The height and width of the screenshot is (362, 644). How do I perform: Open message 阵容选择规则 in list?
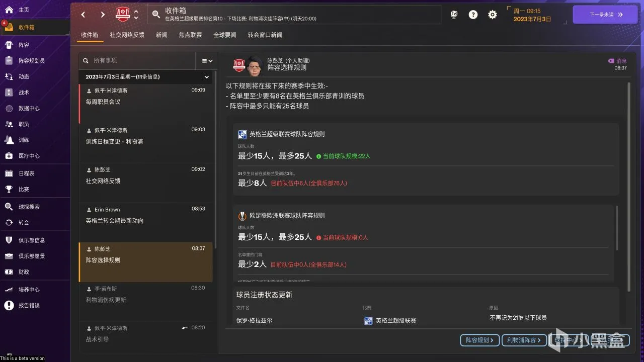(x=146, y=261)
